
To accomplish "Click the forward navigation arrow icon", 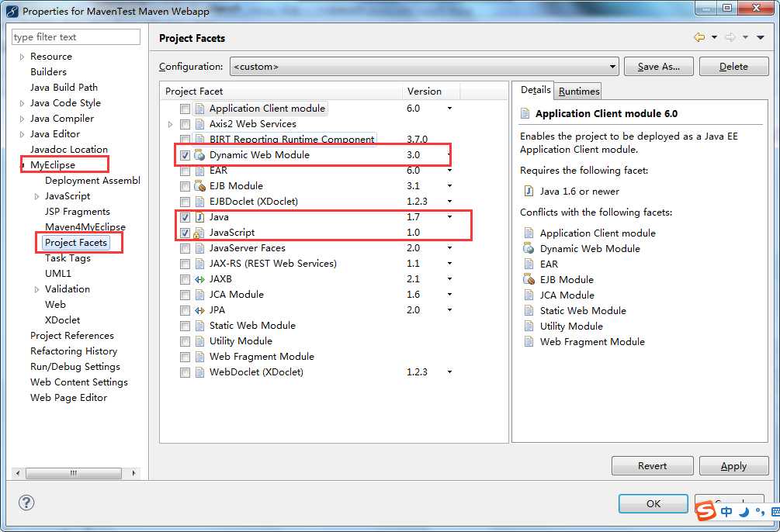I will pyautogui.click(x=730, y=37).
